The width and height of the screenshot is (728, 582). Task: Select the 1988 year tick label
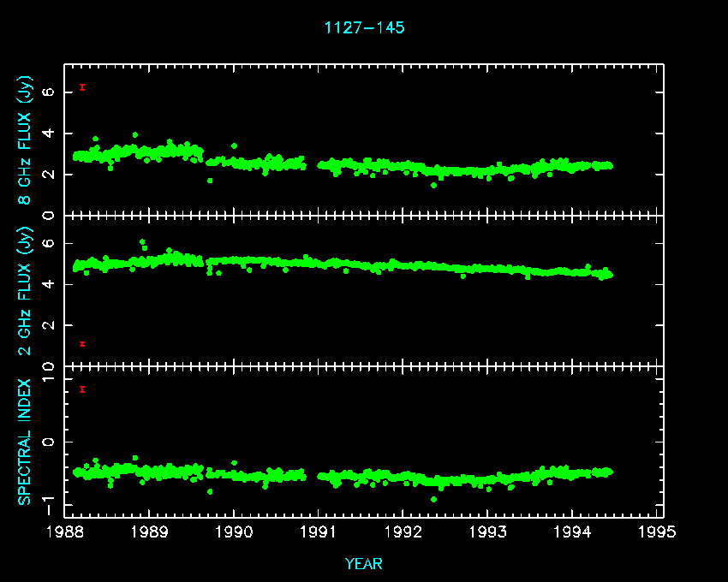64,532
